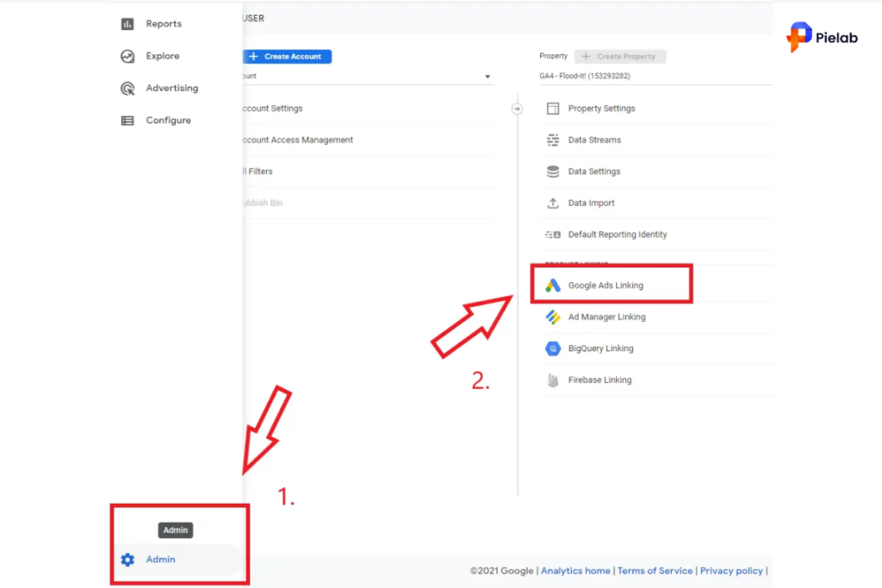The height and width of the screenshot is (588, 882).
Task: Click the Data Streams icon
Action: (x=553, y=140)
